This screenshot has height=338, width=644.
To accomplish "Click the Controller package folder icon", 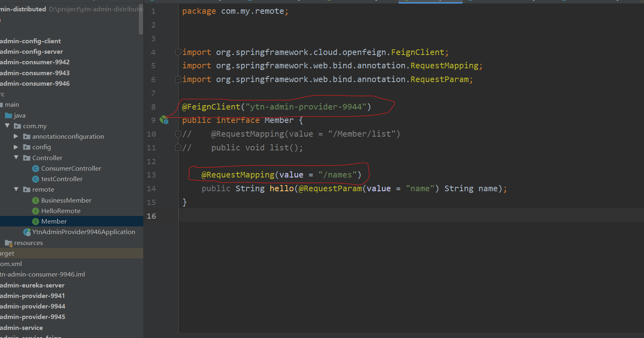I will coord(27,158).
